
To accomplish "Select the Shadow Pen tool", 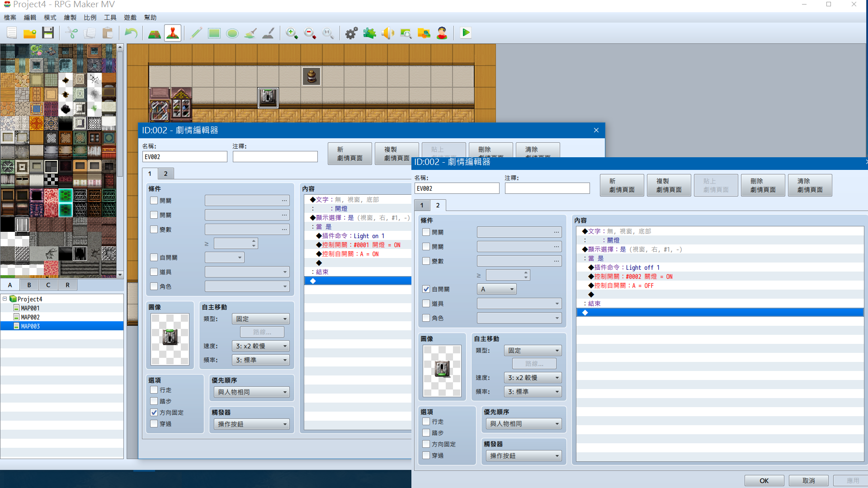I will click(x=269, y=33).
